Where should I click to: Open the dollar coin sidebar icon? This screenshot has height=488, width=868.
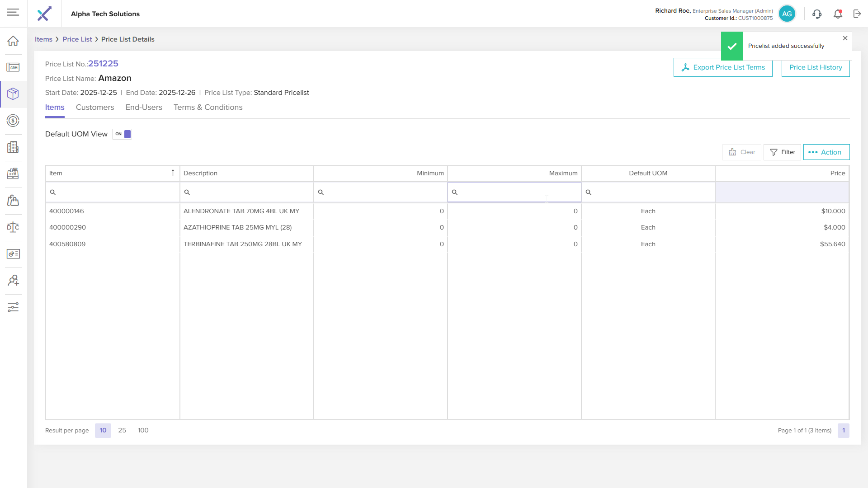pyautogui.click(x=13, y=121)
